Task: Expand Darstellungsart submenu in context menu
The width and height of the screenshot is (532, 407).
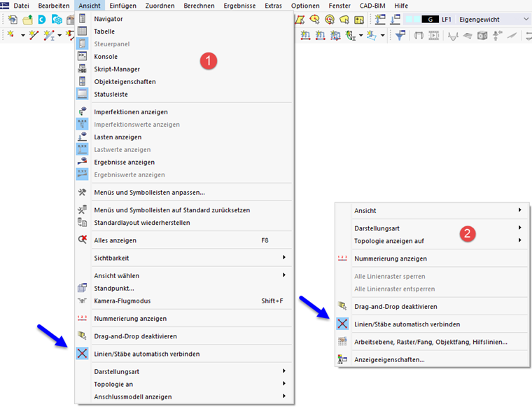Action: point(432,228)
